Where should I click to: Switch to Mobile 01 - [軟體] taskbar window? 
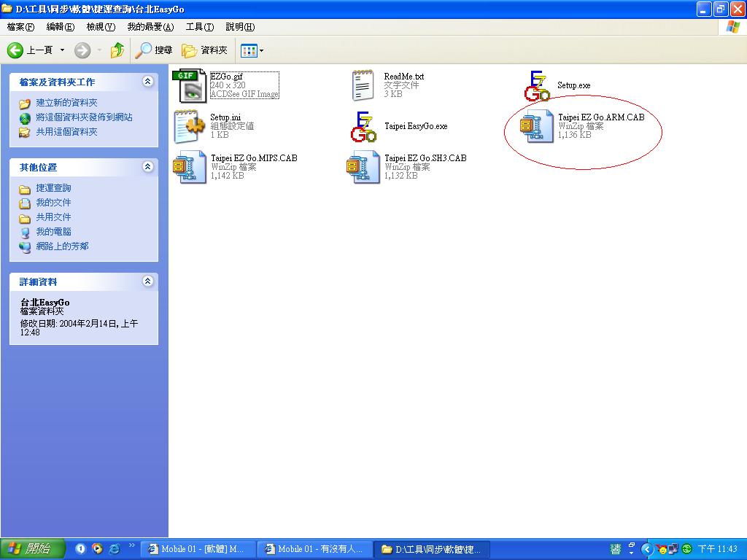pyautogui.click(x=198, y=549)
